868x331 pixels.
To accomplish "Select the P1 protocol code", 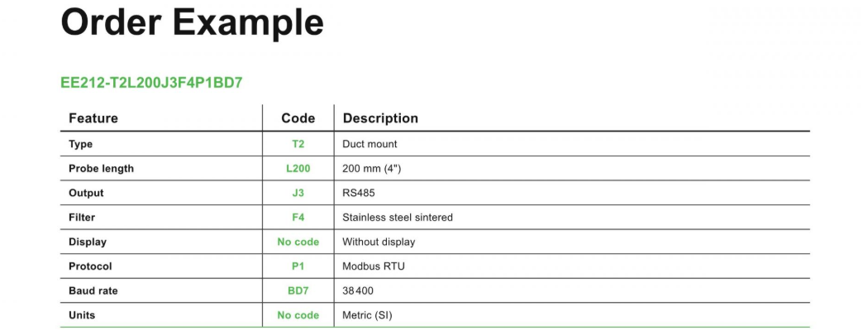I will pyautogui.click(x=298, y=266).
